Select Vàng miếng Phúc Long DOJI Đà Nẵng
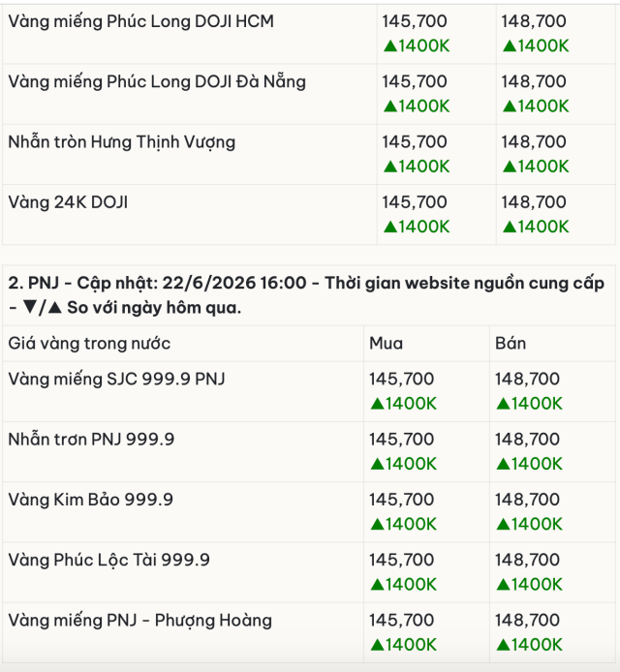Screen dimensions: 620x672 (x=157, y=82)
